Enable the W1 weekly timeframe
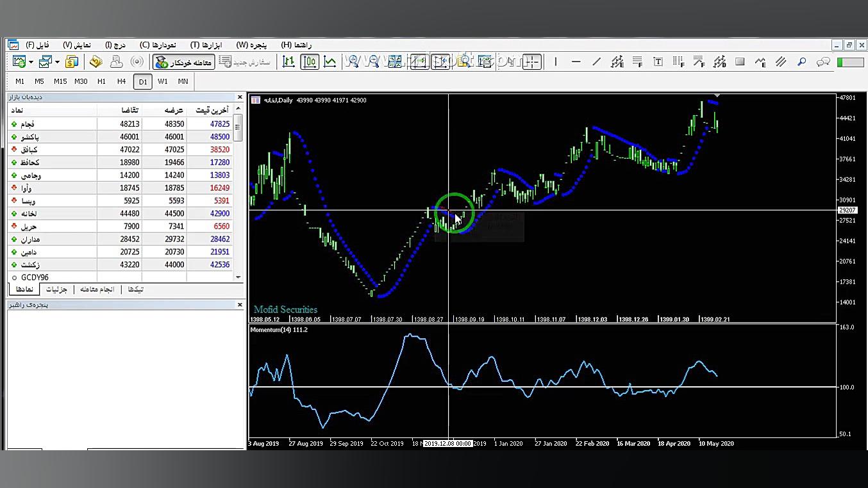The height and width of the screenshot is (488, 868). 162,81
